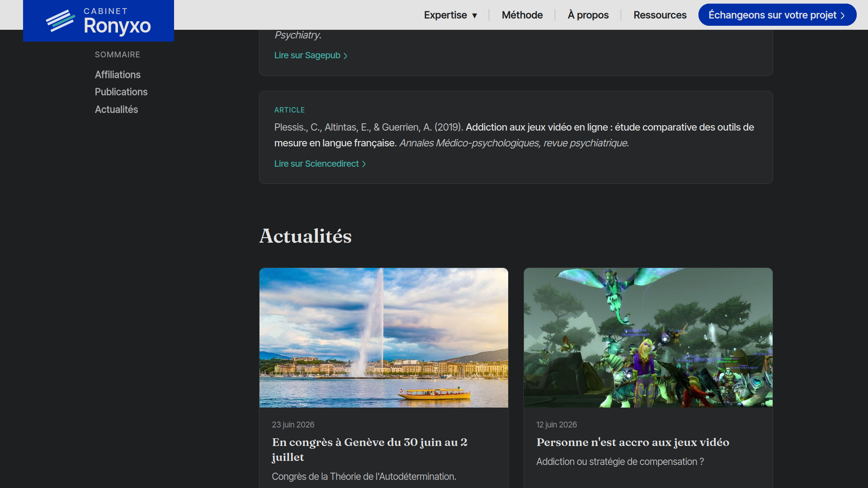Click the Cabinet Ronyxo logo
The width and height of the screenshot is (868, 488).
click(x=99, y=21)
